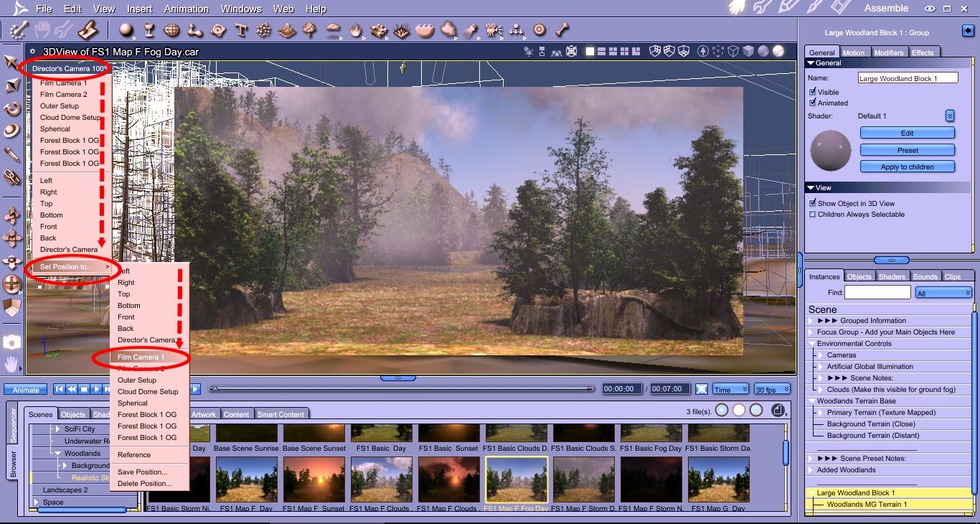Open the Storyboard room pencil icon
The width and height of the screenshot is (980, 524).
pyautogui.click(x=788, y=8)
